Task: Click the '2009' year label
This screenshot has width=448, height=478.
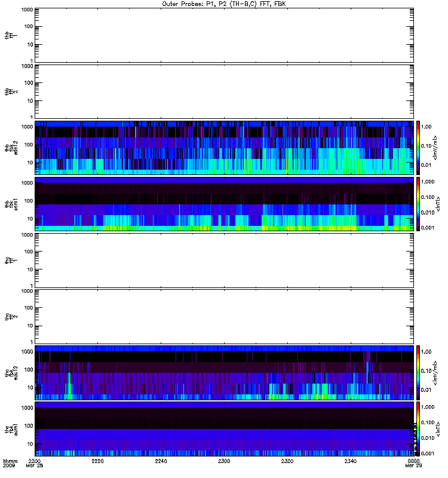Action: [x=8, y=465]
